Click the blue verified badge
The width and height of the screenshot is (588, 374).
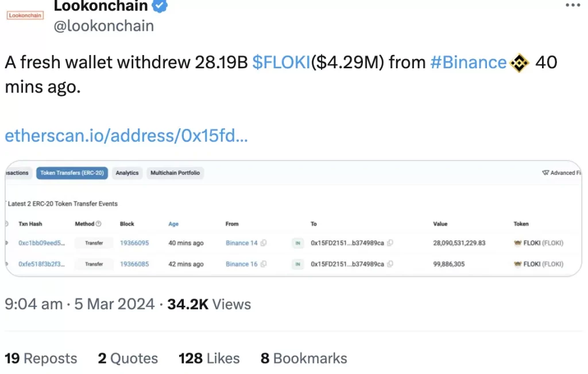(160, 6)
